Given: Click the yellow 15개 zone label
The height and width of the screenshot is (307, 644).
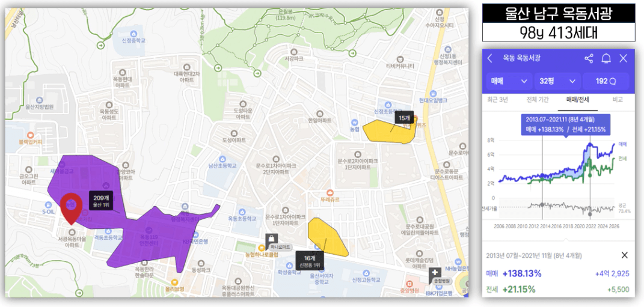Looking at the screenshot, I should point(403,118).
